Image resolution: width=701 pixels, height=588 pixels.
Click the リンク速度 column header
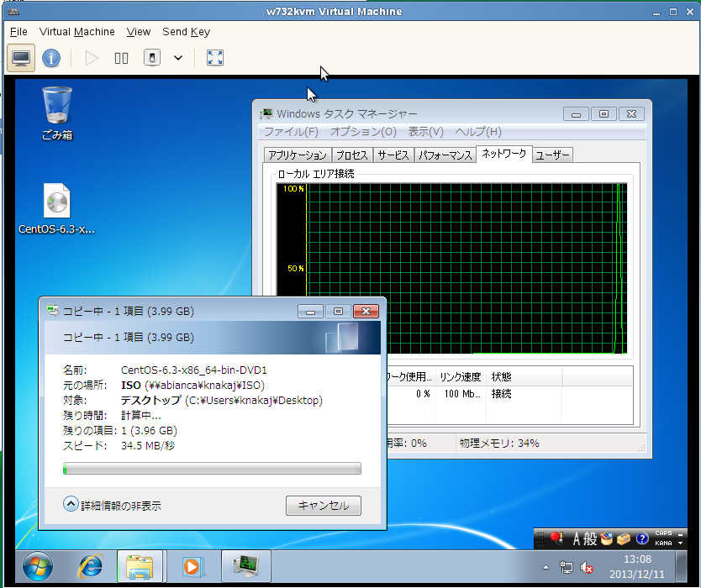(x=460, y=376)
